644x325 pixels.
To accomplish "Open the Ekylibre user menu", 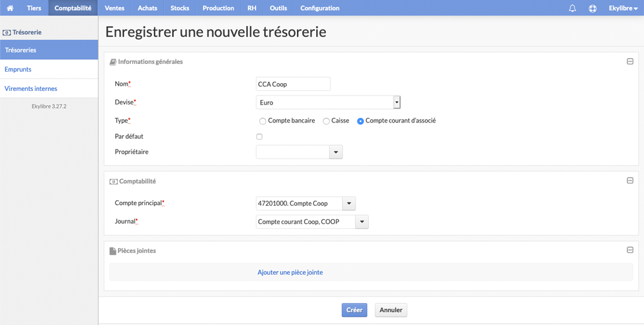I will point(623,8).
